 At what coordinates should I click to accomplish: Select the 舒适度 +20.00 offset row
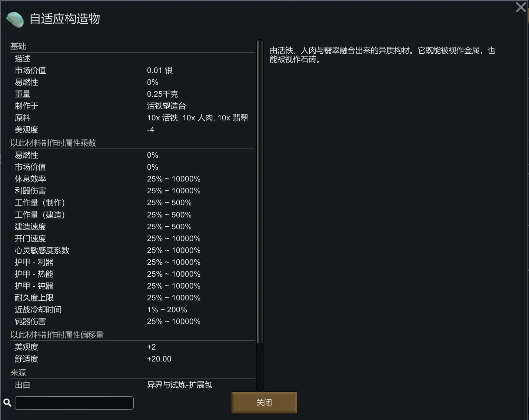(133, 359)
